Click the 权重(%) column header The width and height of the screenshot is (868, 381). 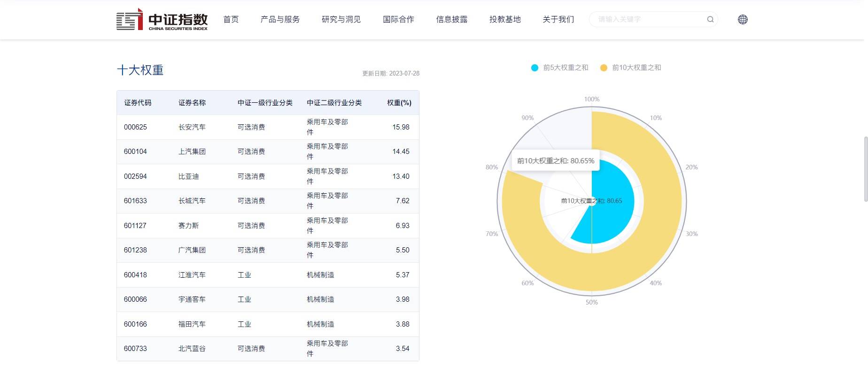click(399, 103)
